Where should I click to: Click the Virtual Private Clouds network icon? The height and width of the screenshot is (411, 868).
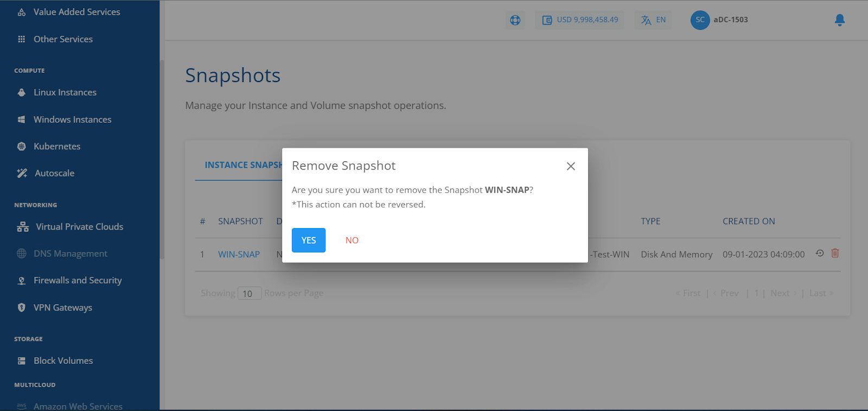[23, 226]
